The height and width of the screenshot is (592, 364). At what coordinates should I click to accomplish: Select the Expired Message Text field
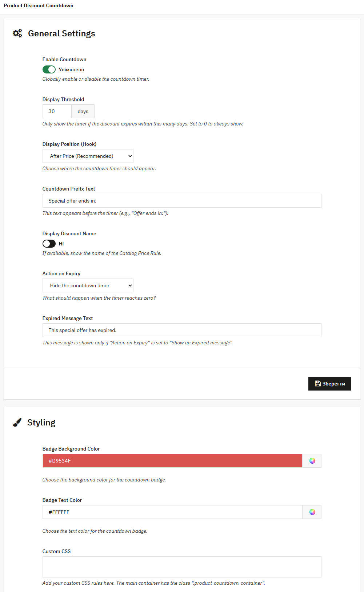tap(182, 330)
